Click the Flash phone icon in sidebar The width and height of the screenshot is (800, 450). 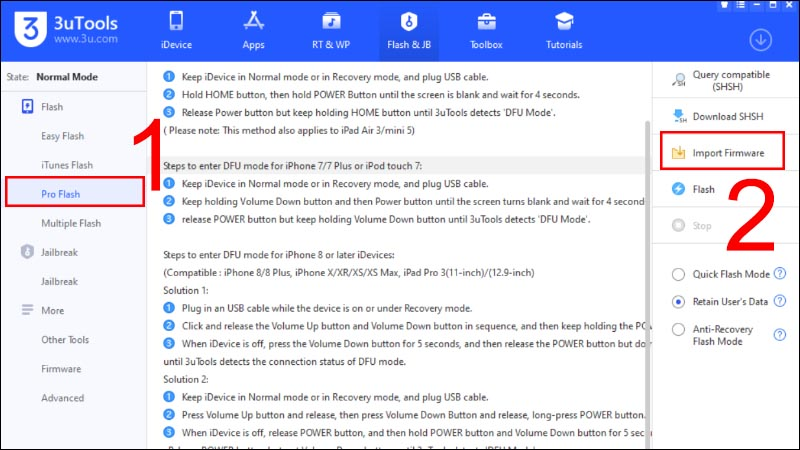tap(28, 107)
